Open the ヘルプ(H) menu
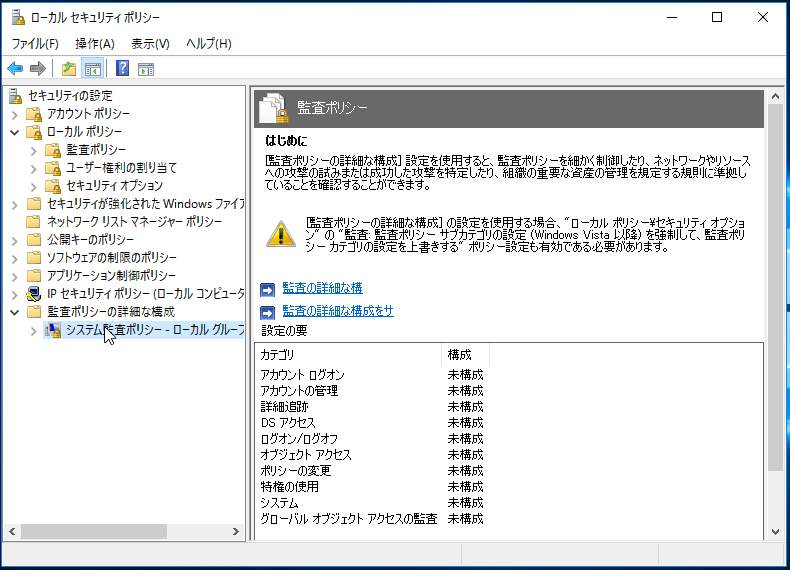This screenshot has height=570, width=790. point(209,44)
